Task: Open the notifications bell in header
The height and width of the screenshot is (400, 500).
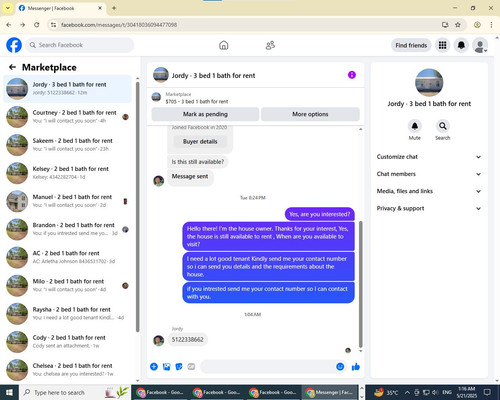Action: (461, 45)
